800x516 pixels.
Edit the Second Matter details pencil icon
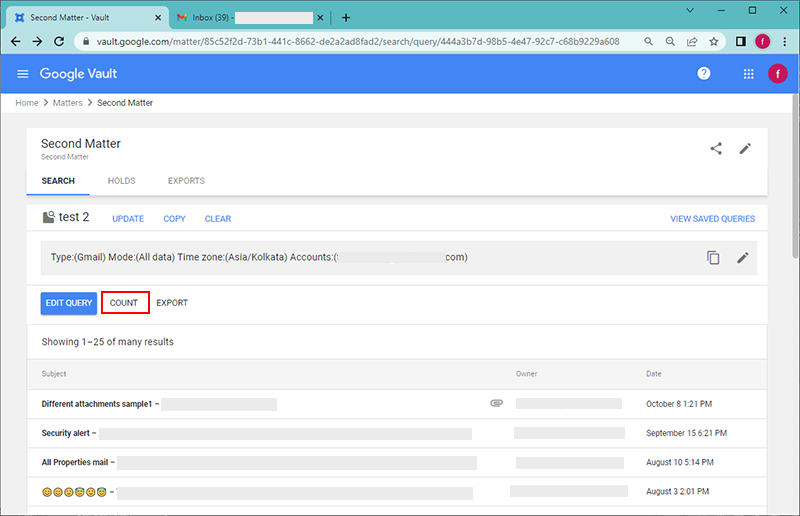point(745,149)
